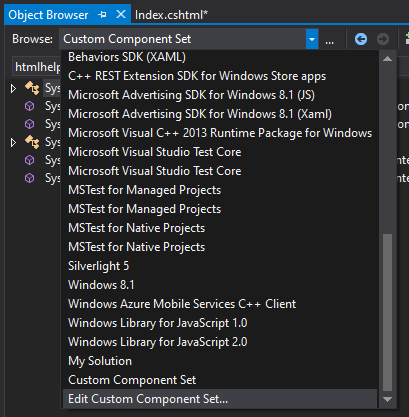Expand the first namespace tree node

click(x=13, y=89)
